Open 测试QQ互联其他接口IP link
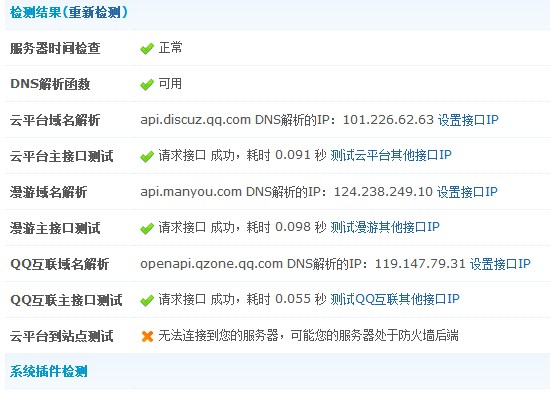 pyautogui.click(x=395, y=299)
